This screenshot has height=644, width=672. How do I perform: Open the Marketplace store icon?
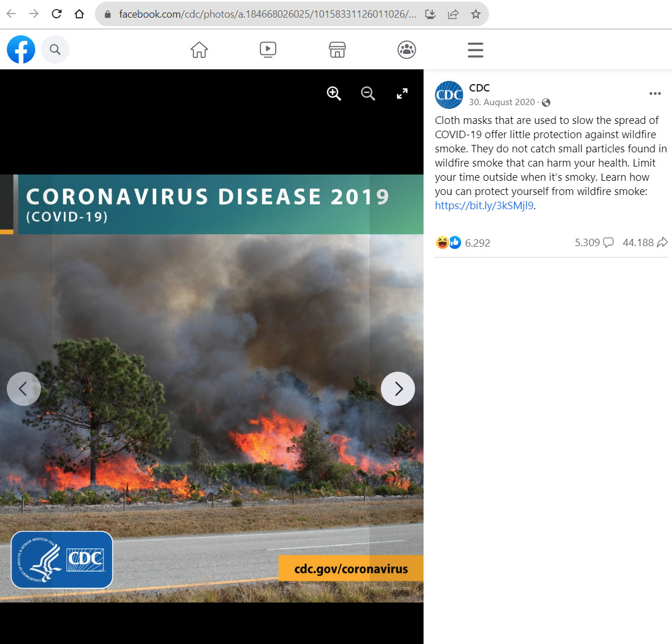337,50
